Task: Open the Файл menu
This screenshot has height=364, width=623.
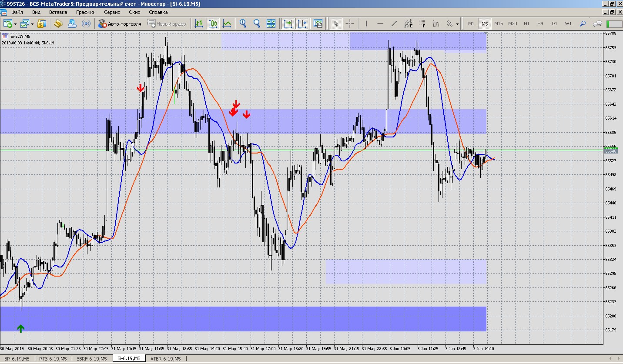Action: tap(17, 12)
